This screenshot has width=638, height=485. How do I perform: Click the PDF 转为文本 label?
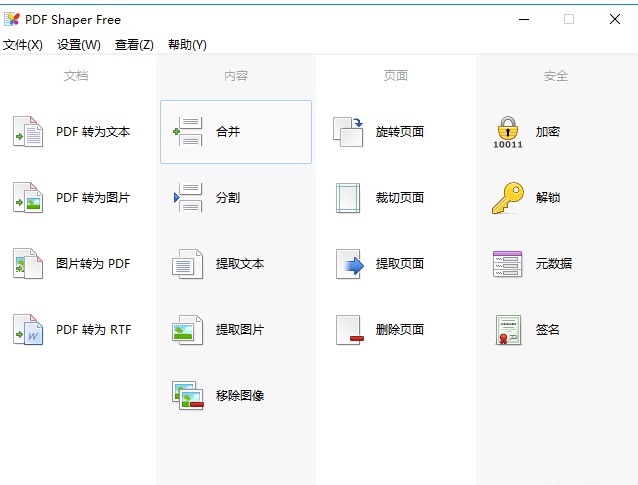[93, 131]
